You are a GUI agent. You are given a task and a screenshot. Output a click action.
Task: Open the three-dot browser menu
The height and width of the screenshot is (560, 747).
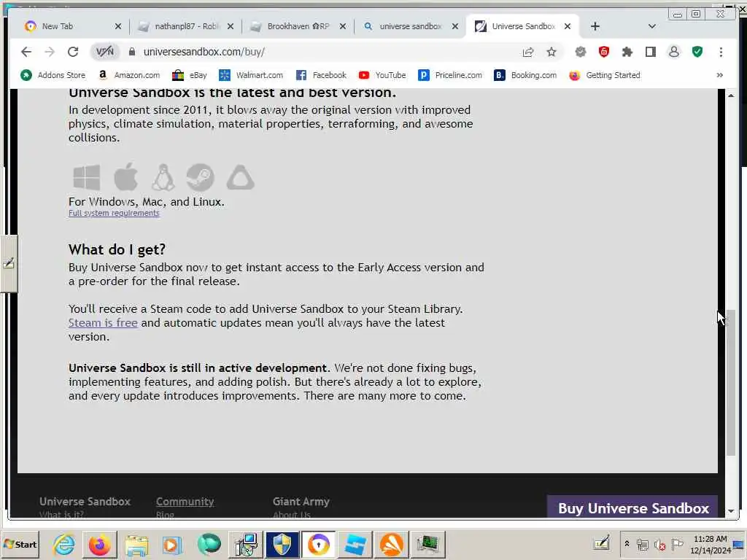point(721,52)
